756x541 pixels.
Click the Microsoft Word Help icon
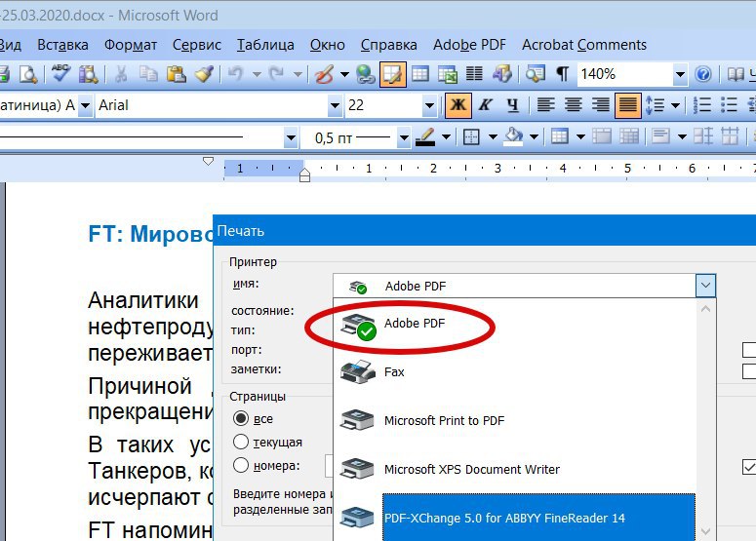pyautogui.click(x=703, y=74)
